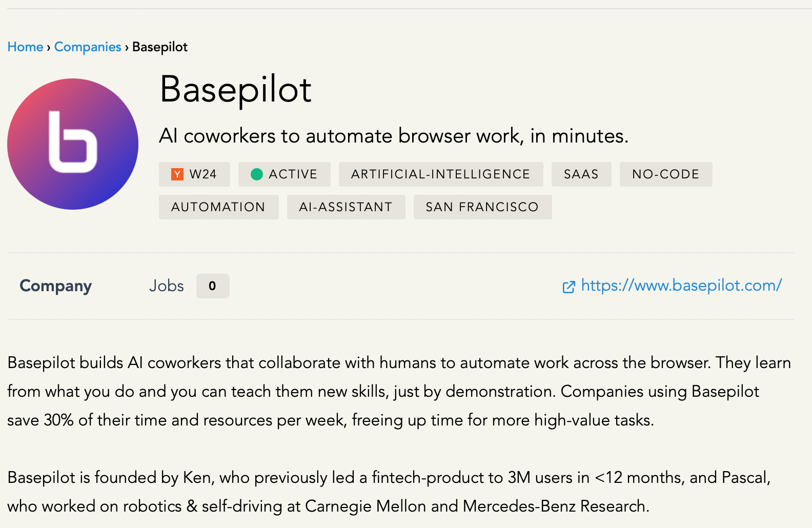
Task: Open the Companies breadcrumb link
Action: tap(88, 47)
